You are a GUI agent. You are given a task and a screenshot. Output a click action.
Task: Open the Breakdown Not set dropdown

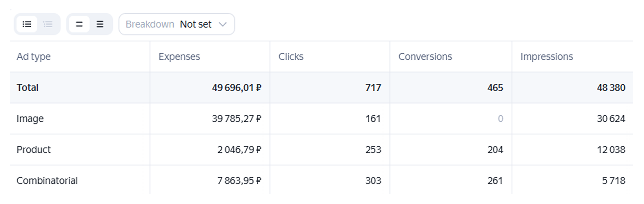pyautogui.click(x=177, y=24)
